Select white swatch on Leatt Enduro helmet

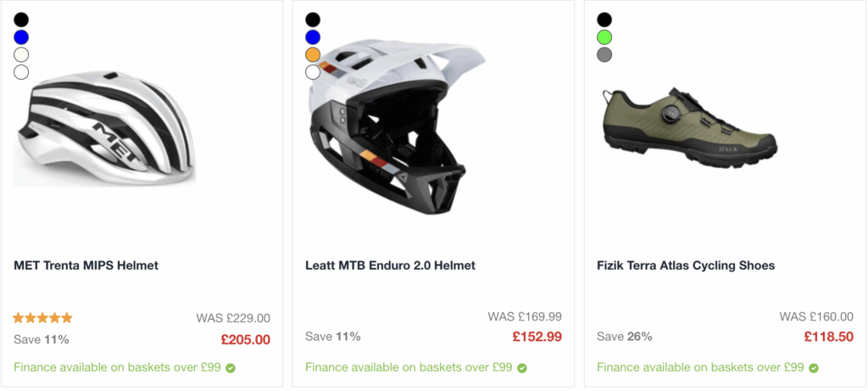pos(313,72)
